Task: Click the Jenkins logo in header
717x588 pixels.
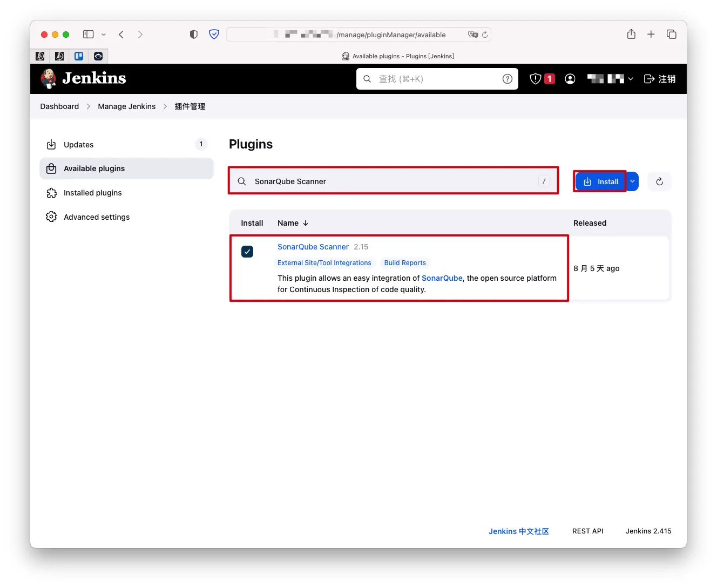Action: coord(83,79)
